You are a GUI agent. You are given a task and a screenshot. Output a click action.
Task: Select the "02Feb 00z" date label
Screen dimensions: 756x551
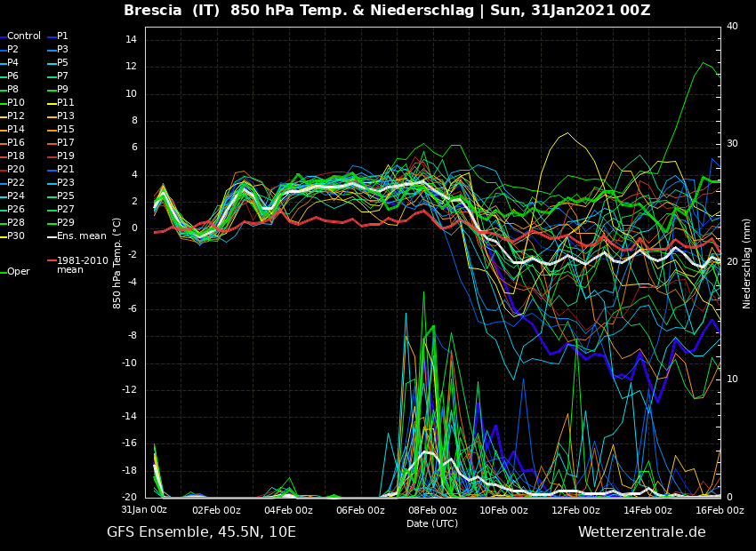click(216, 510)
